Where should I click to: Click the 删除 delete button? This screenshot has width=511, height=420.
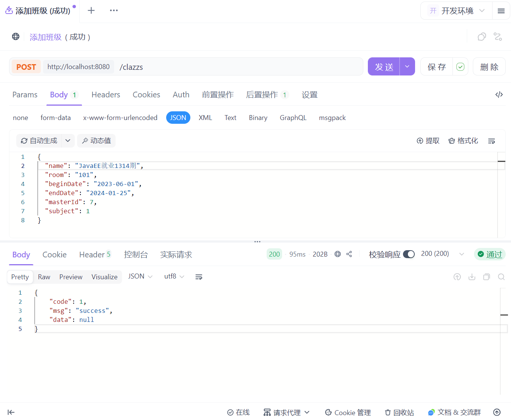[x=489, y=67]
